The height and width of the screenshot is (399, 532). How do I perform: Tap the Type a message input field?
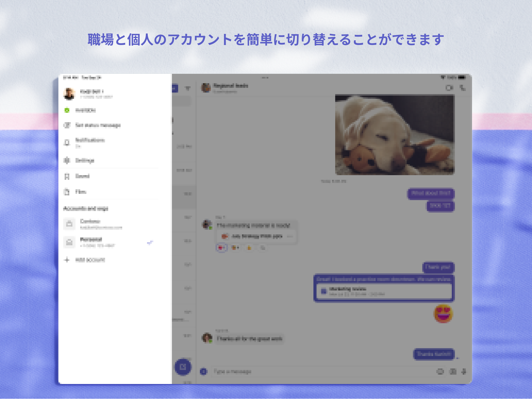[289, 371]
